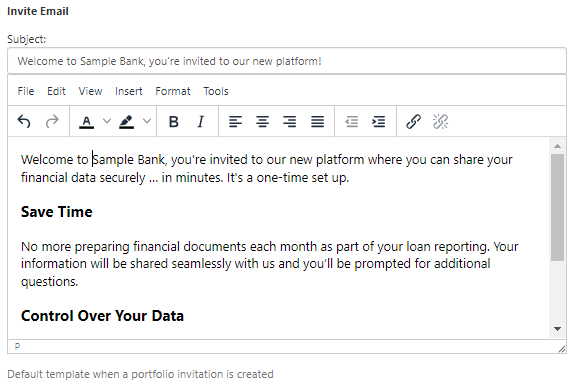Toggle bold formatting
This screenshot has width=578, height=386.
(x=173, y=121)
